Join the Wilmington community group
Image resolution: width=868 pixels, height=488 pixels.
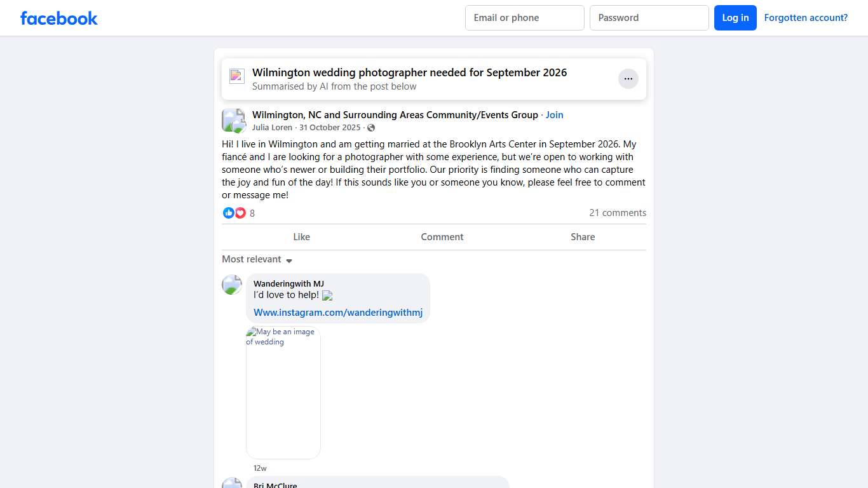pyautogui.click(x=554, y=115)
